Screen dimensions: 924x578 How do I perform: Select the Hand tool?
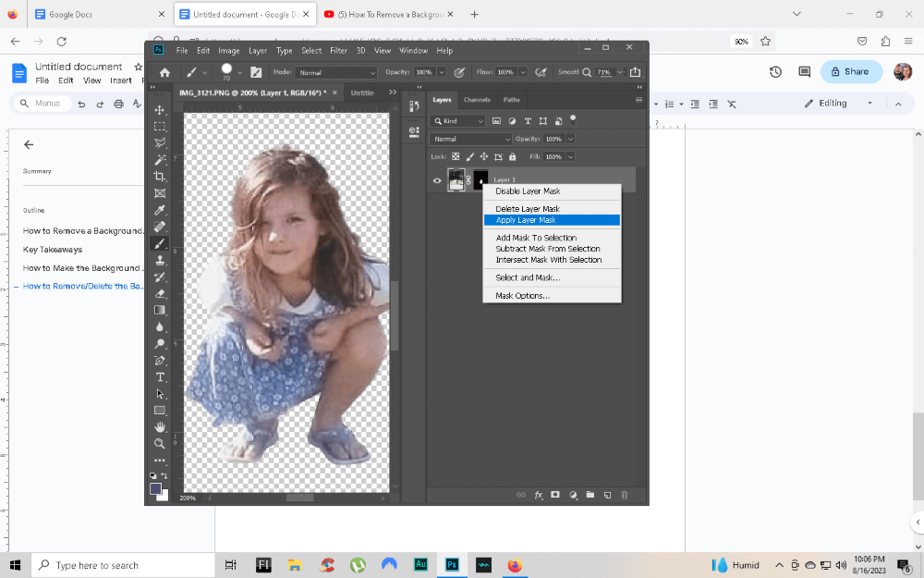(160, 426)
